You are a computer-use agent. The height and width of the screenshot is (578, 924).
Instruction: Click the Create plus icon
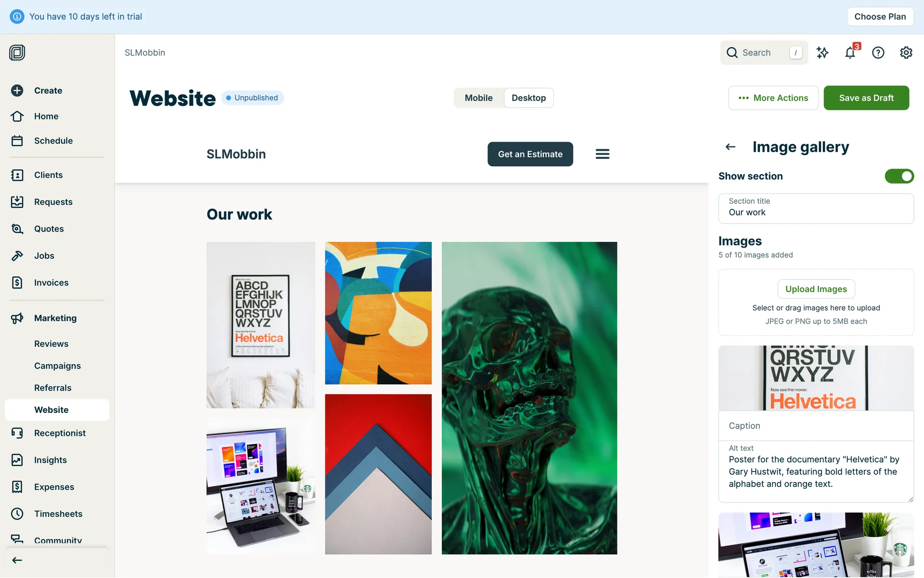pos(17,91)
